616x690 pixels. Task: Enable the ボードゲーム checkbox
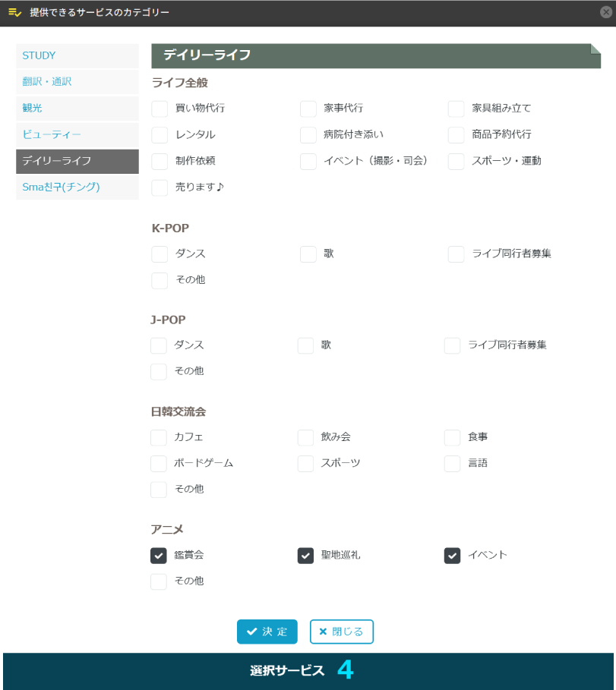point(159,463)
